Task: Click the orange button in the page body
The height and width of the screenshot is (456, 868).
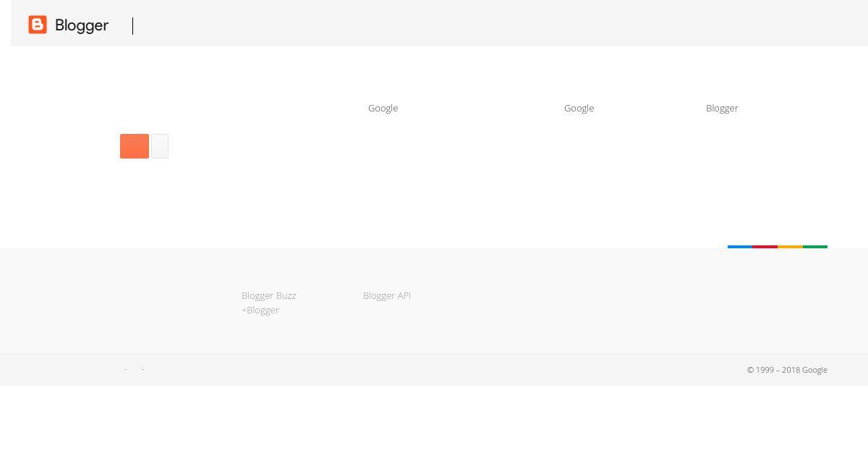Action: (x=135, y=146)
